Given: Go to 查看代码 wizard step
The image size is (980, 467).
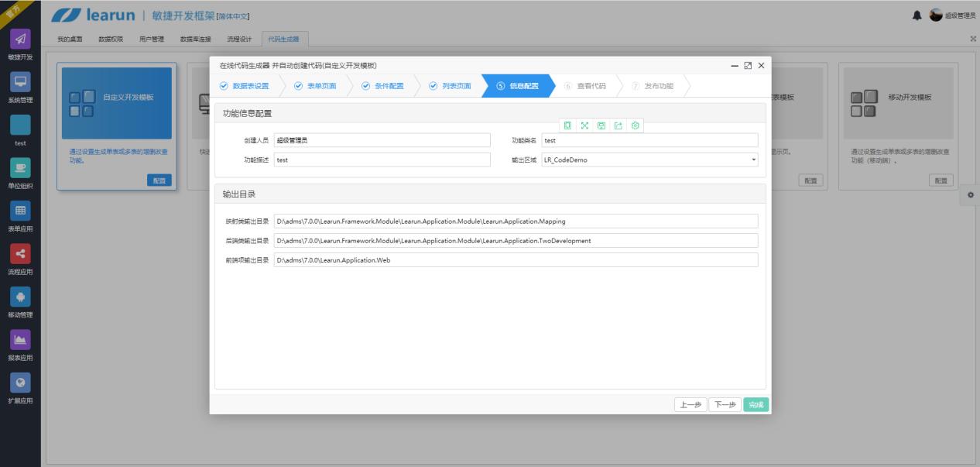Looking at the screenshot, I should [x=585, y=86].
